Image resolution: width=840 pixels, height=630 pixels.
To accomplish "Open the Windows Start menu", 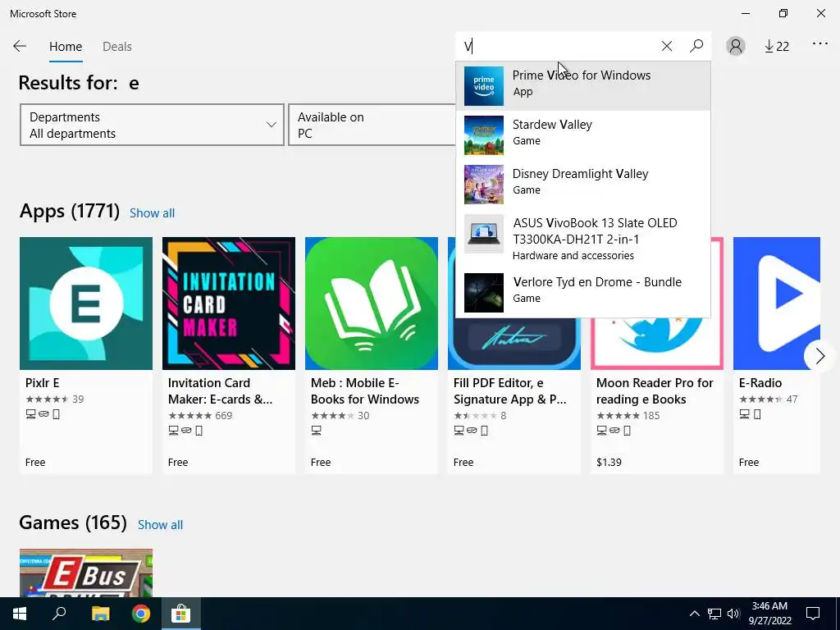I will (x=20, y=614).
